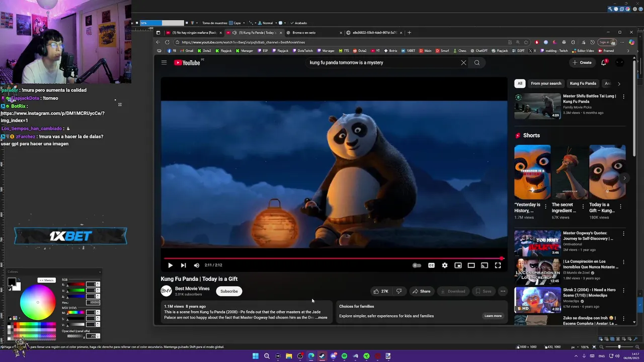Click Share below the video
This screenshot has height=362, width=644.
click(421, 291)
